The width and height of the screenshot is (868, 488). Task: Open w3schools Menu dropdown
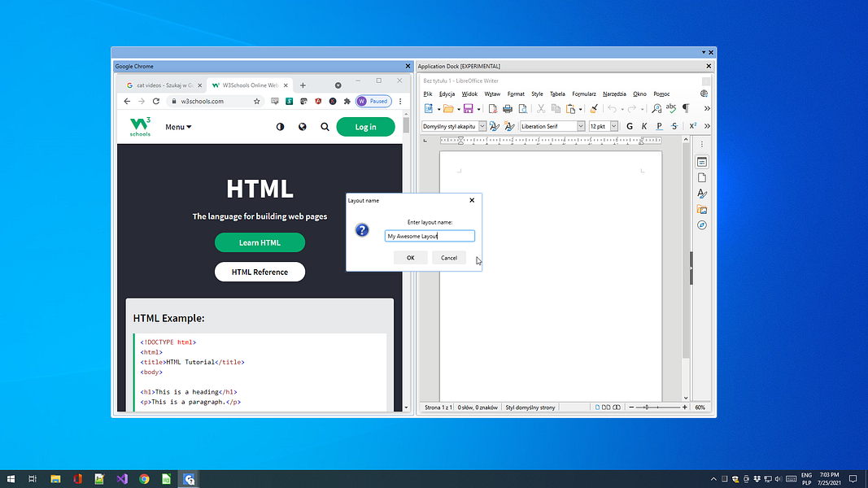[x=178, y=127]
